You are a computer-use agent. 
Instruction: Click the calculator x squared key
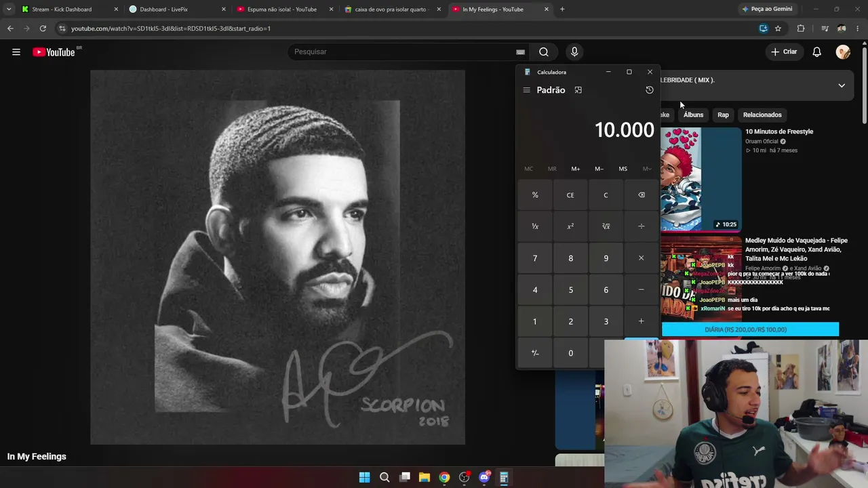click(570, 226)
